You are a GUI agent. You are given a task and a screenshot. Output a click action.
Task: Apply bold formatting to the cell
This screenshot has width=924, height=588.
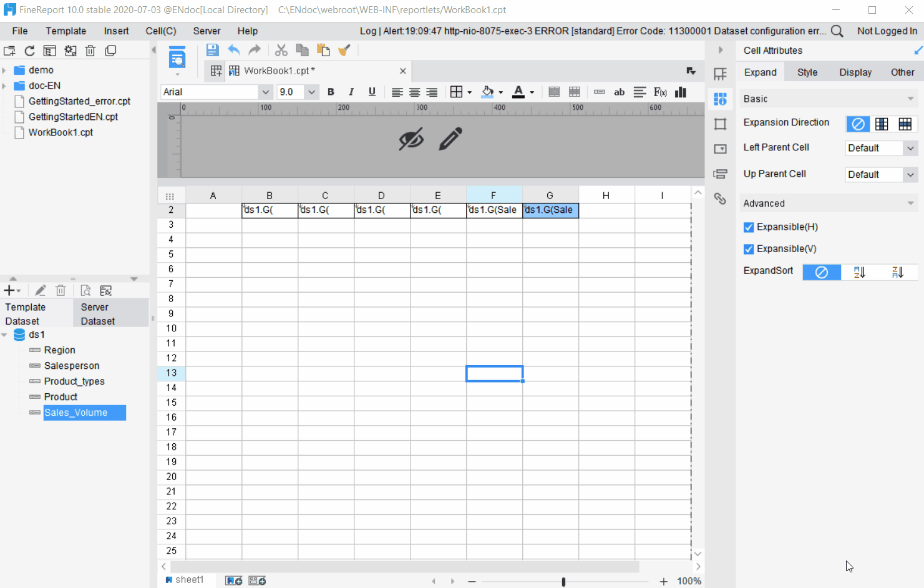(x=331, y=92)
